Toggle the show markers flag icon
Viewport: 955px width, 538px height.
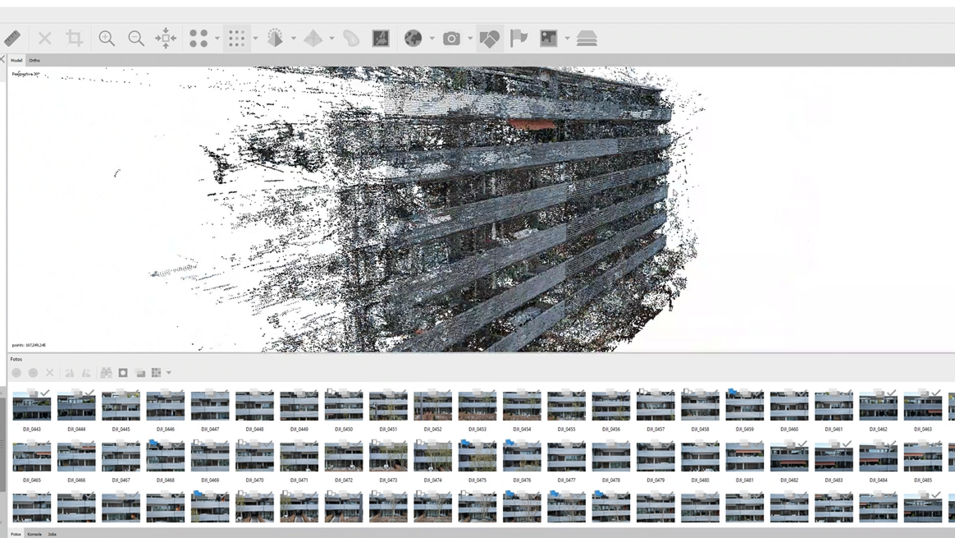click(518, 38)
